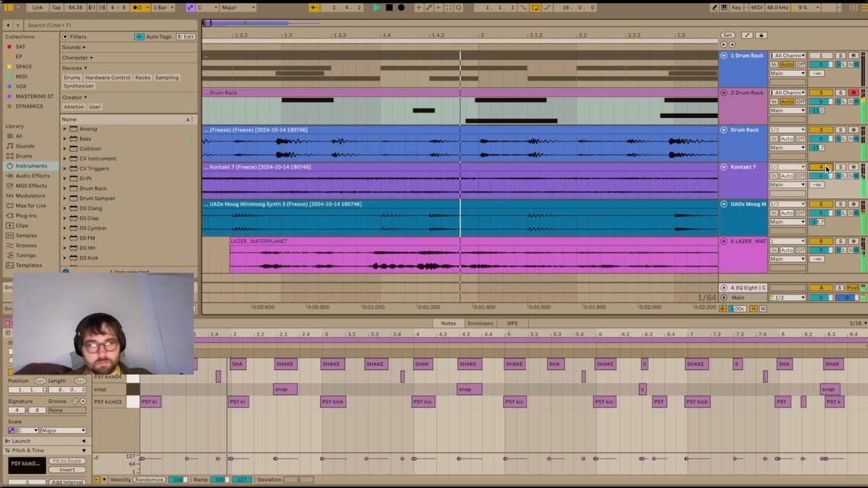
Task: Toggle the computer MIDI keyboard icon
Action: pyautogui.click(x=723, y=7)
